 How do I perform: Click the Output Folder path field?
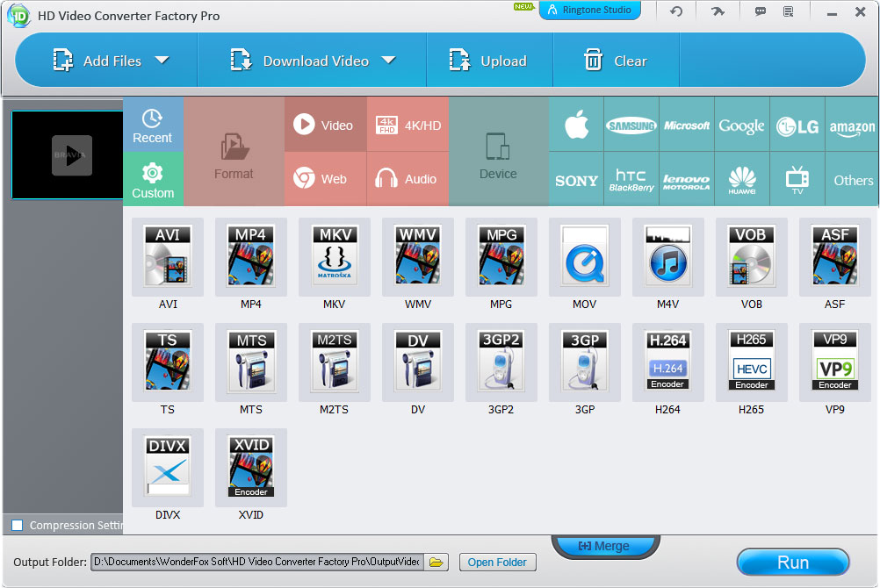tap(257, 563)
